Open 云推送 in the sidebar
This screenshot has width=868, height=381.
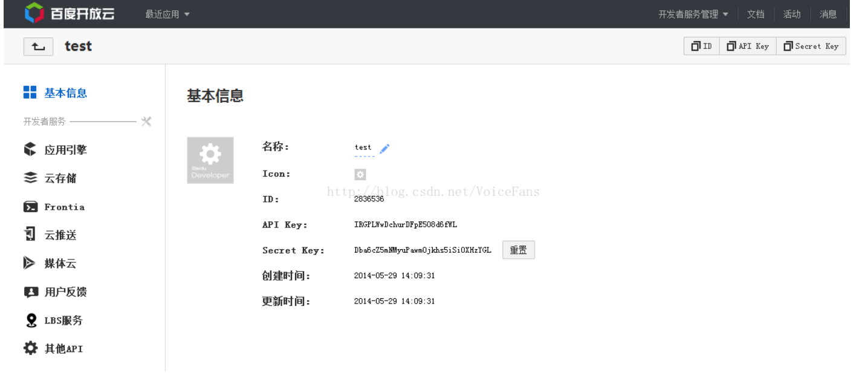pos(60,235)
